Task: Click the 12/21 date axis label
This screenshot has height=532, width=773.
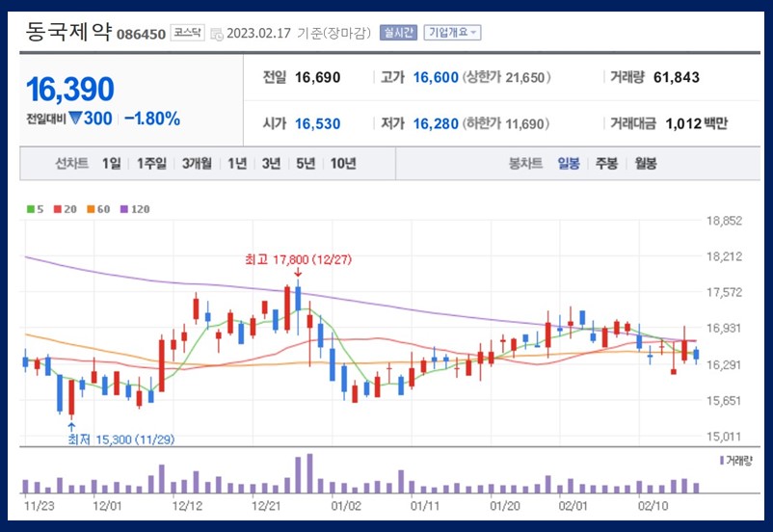Action: tap(267, 506)
